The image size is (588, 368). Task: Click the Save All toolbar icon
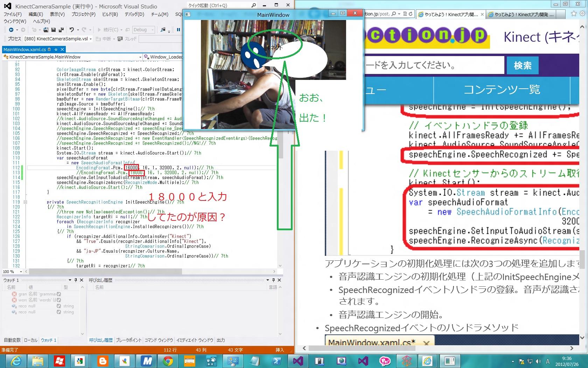(x=61, y=30)
